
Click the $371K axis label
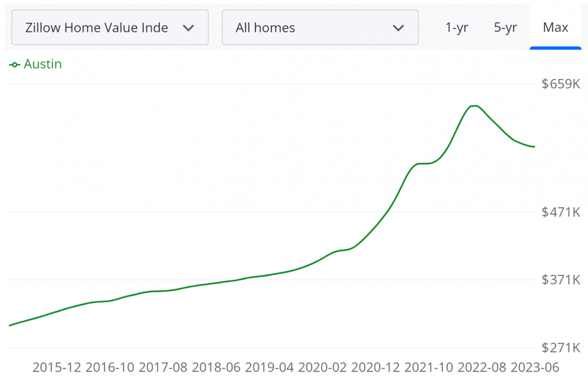[561, 280]
